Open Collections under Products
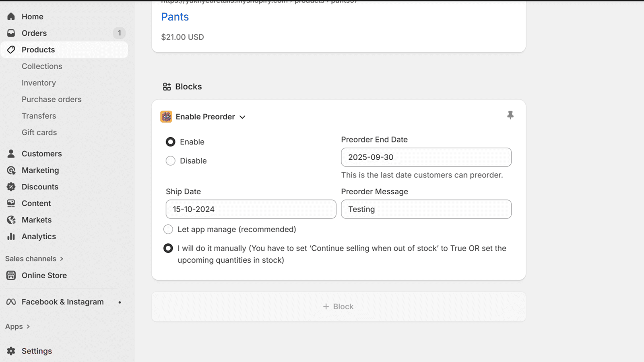Image resolution: width=644 pixels, height=362 pixels. [42, 66]
